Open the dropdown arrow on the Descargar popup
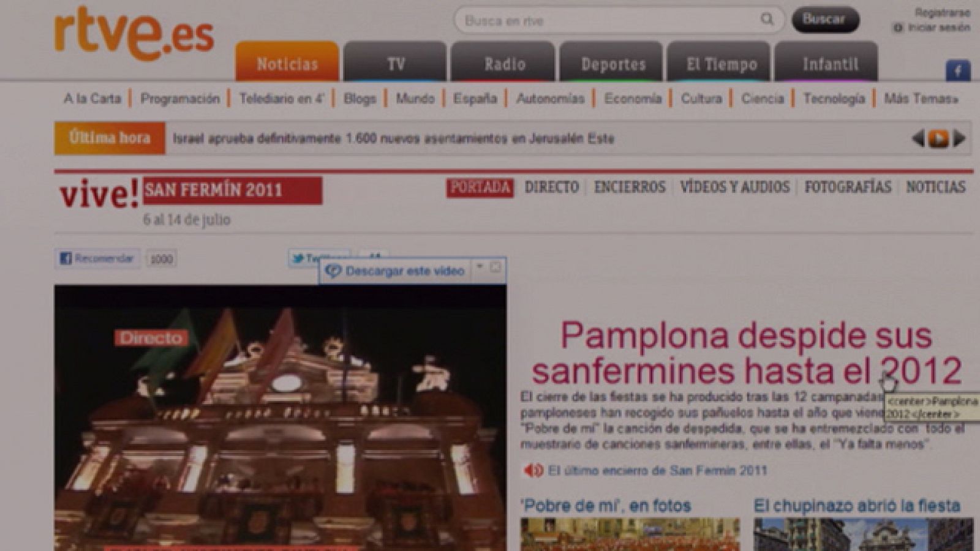 (480, 266)
